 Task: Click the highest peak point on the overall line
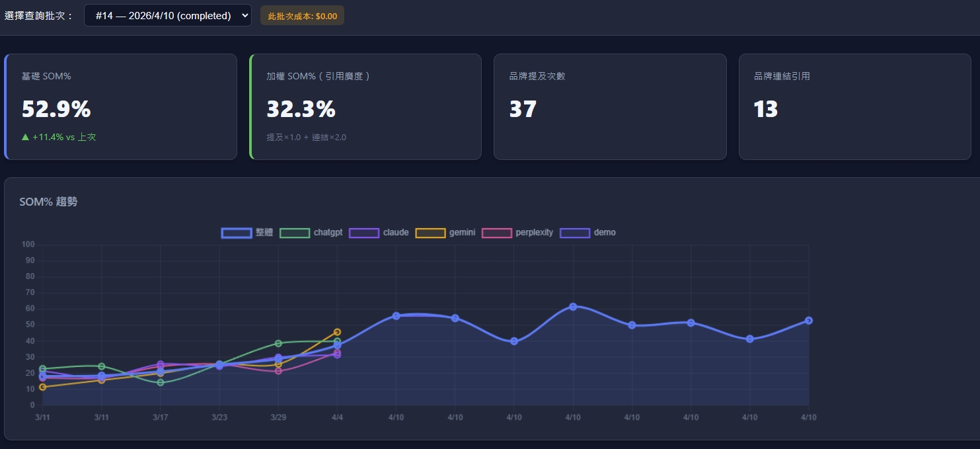tap(573, 307)
